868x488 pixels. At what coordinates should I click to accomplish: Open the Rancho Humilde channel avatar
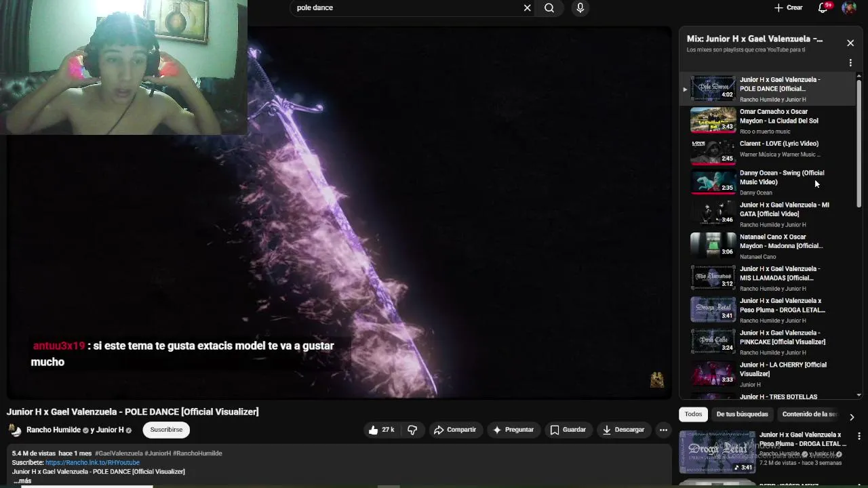[15, 430]
